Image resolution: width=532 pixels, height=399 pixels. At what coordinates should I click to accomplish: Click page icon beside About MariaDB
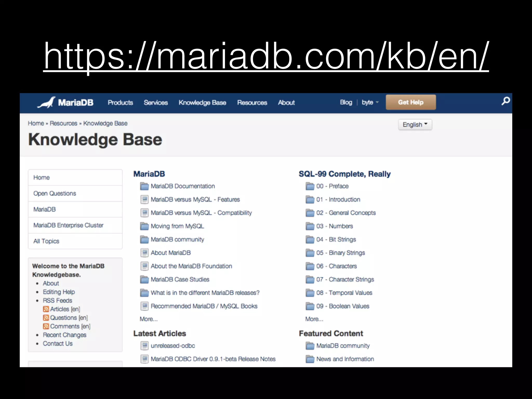click(144, 253)
